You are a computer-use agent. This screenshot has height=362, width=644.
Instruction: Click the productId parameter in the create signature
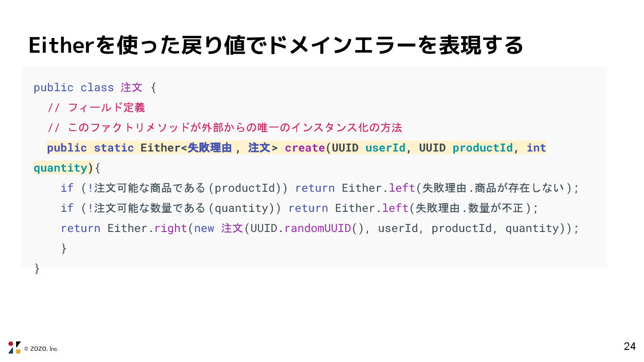(483, 148)
